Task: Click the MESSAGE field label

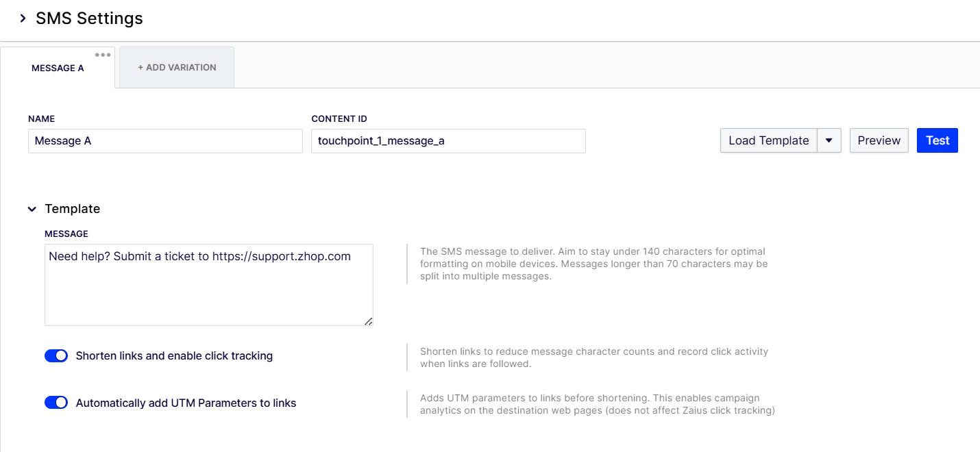Action: tap(66, 234)
